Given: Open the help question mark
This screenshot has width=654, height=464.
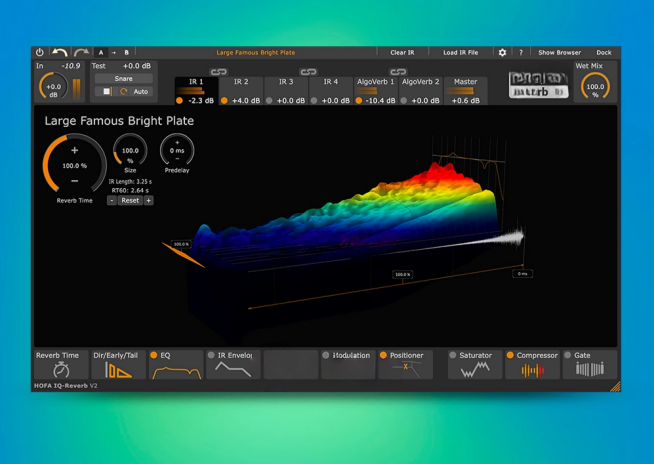Looking at the screenshot, I should tap(521, 53).
